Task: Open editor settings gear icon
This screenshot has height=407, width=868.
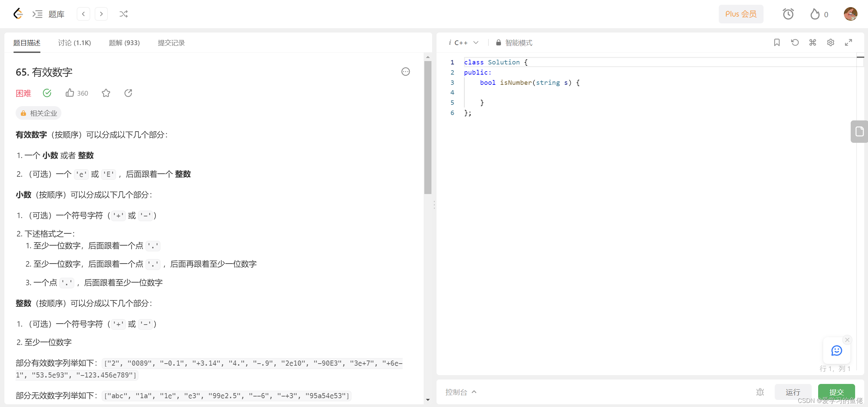Action: coord(830,42)
